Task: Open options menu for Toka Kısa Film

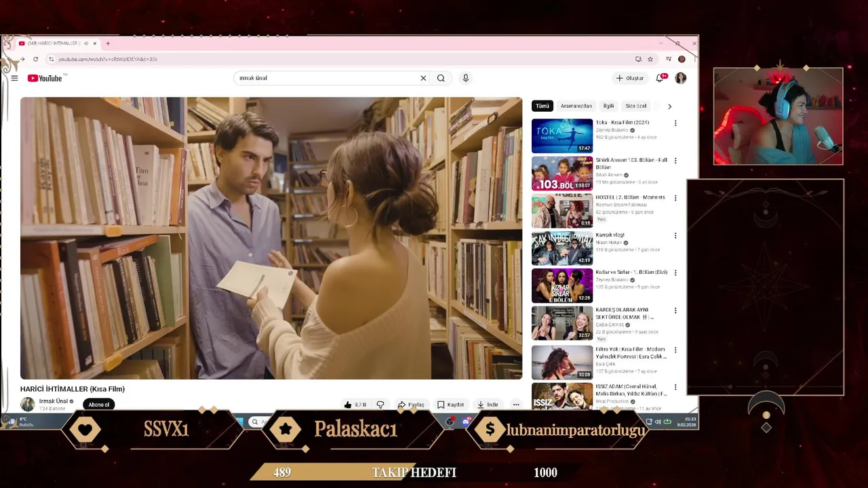Action: 675,123
